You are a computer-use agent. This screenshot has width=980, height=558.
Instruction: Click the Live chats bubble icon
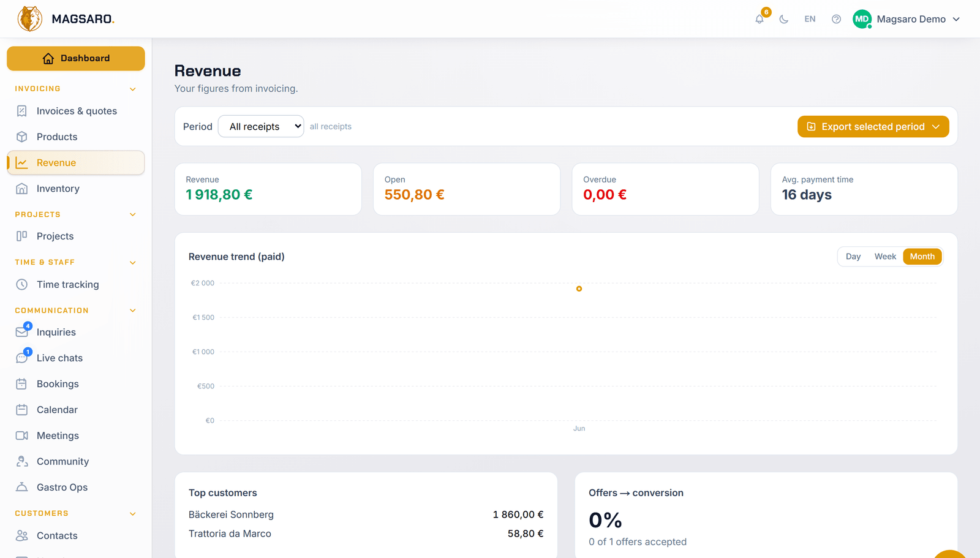click(x=22, y=358)
